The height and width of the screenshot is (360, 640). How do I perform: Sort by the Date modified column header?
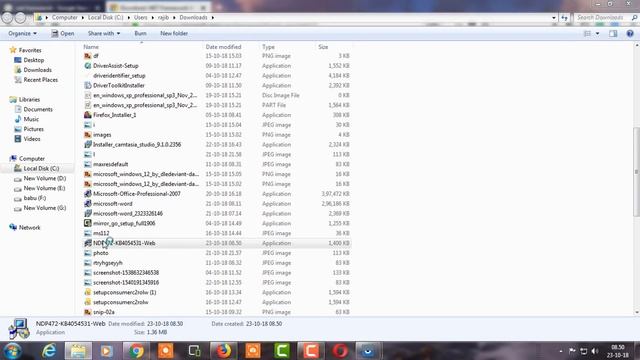tap(223, 47)
